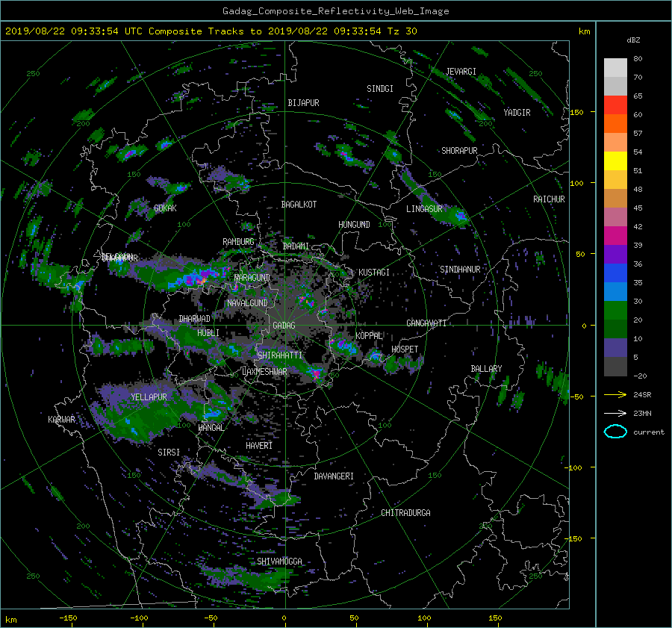The height and width of the screenshot is (628, 672).
Task: Click the GOKAK city label
Action: 165,208
